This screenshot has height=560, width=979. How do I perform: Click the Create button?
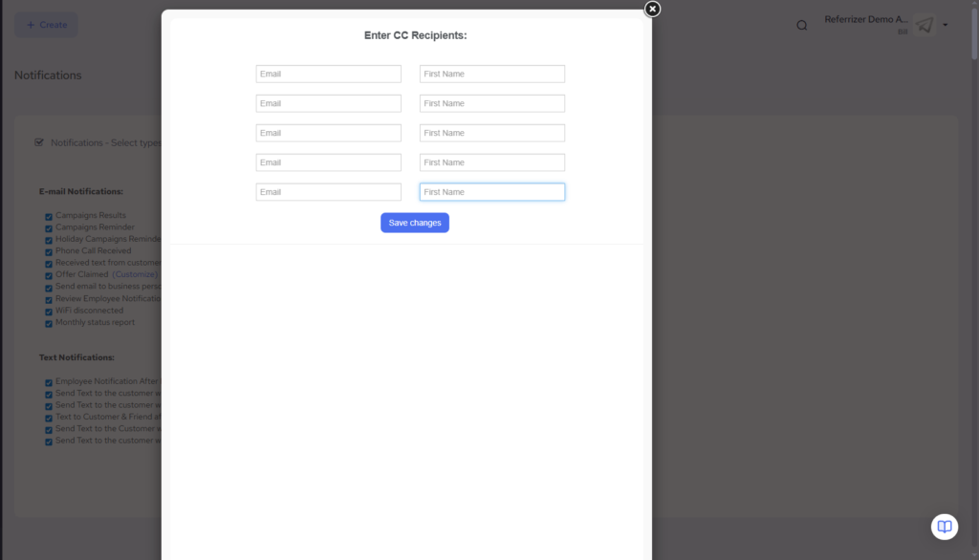[x=46, y=25]
